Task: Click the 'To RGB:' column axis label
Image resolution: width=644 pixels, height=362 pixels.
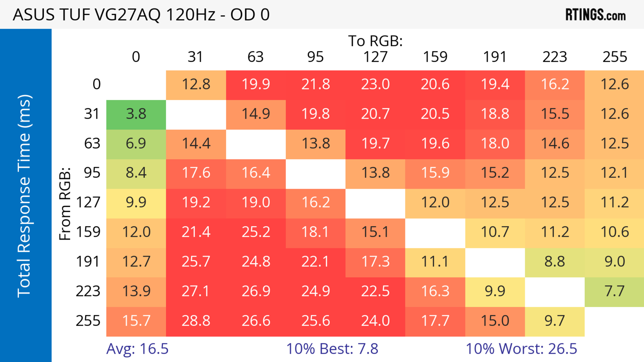Action: tap(375, 41)
